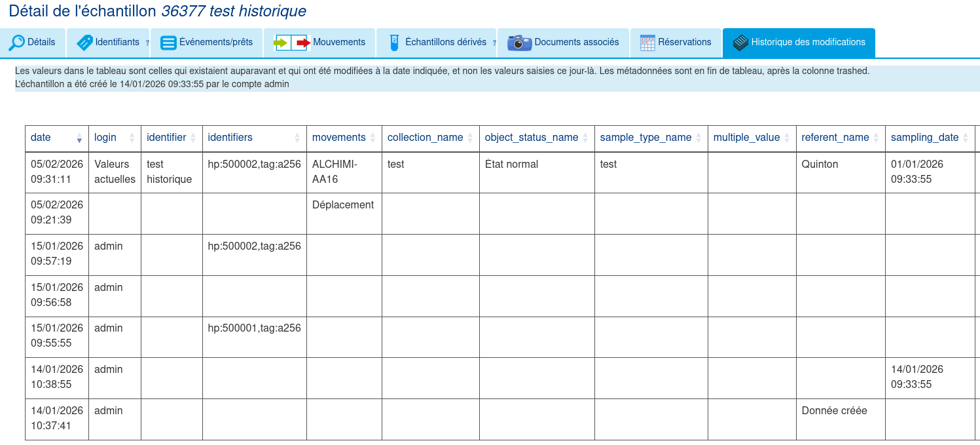This screenshot has height=445, width=980.
Task: Sort table by the date column
Action: coord(56,138)
